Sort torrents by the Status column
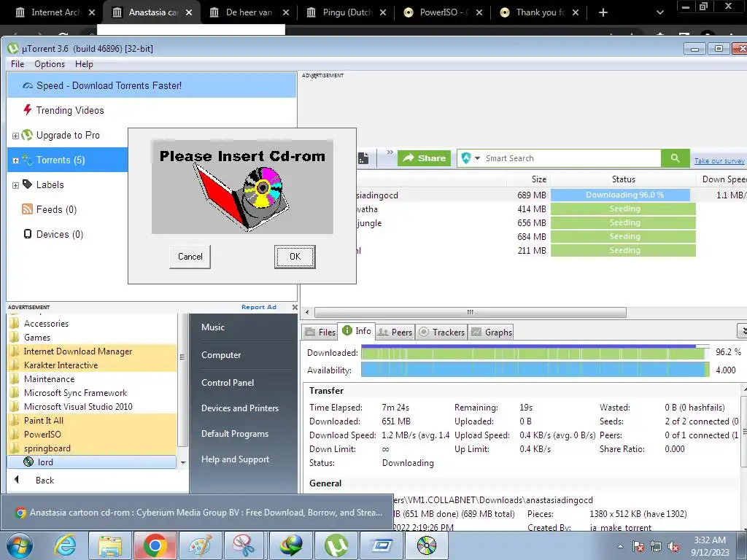The width and height of the screenshot is (747, 560). pos(623,179)
